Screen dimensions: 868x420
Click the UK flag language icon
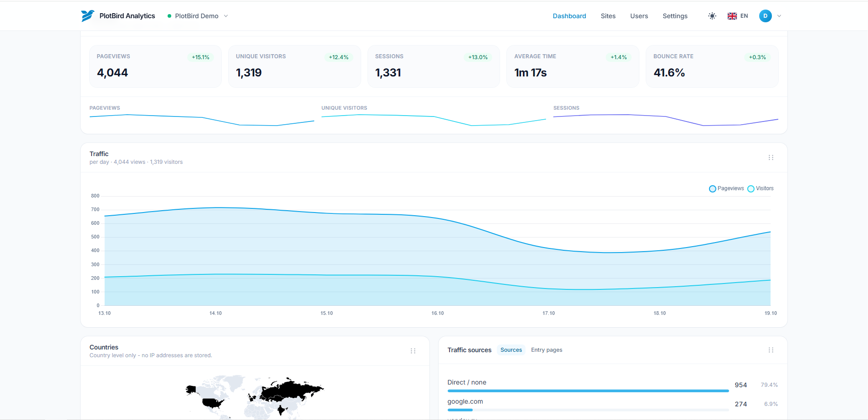pos(732,16)
